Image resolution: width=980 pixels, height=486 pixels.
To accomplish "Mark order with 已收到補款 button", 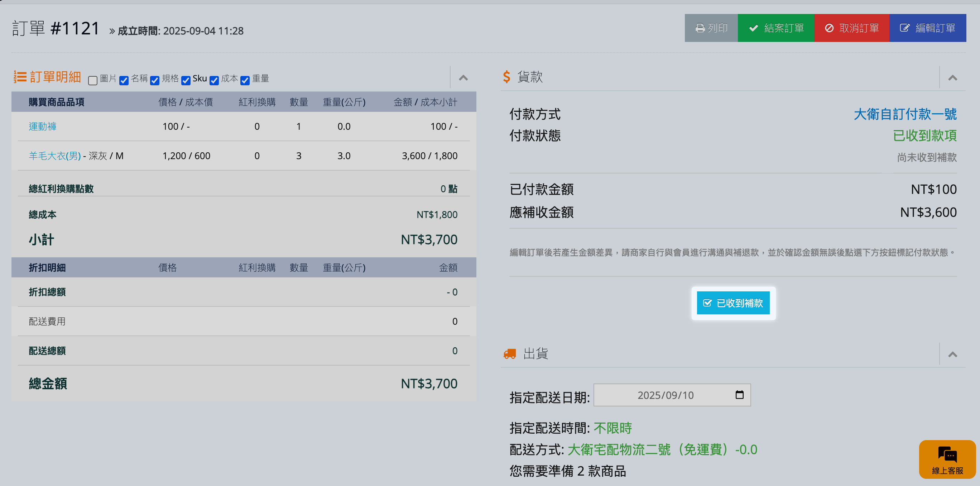I will pyautogui.click(x=733, y=303).
